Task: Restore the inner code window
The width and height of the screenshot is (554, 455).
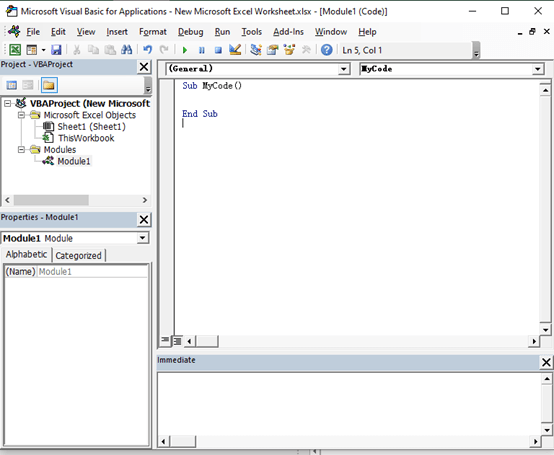Action: (x=532, y=32)
